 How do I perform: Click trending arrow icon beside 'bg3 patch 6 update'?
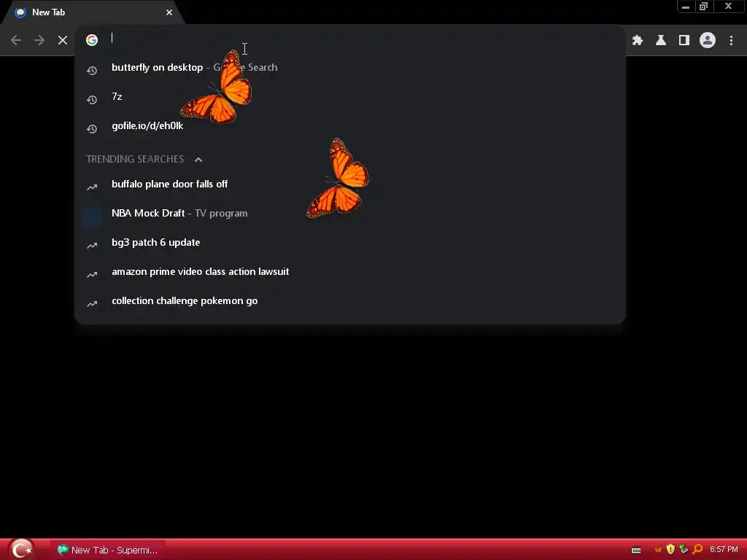pos(92,245)
